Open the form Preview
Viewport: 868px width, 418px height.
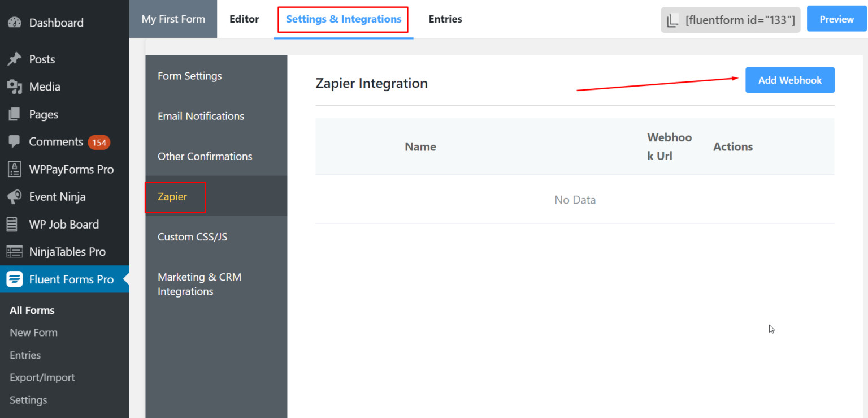tap(836, 19)
